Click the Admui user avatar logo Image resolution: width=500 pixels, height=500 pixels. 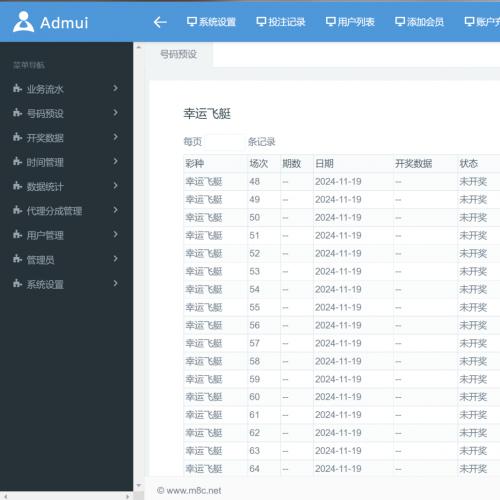(23, 22)
